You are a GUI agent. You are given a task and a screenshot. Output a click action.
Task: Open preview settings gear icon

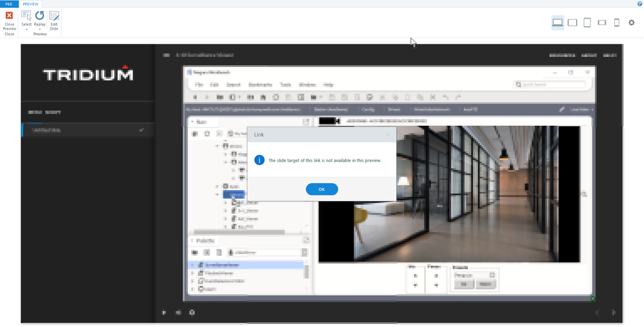point(632,23)
